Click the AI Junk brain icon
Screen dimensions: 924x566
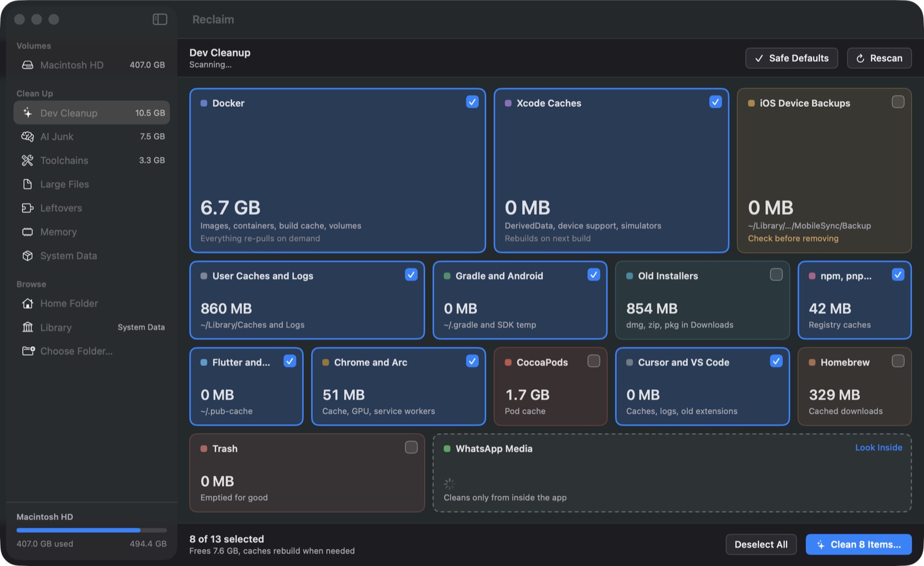click(28, 136)
